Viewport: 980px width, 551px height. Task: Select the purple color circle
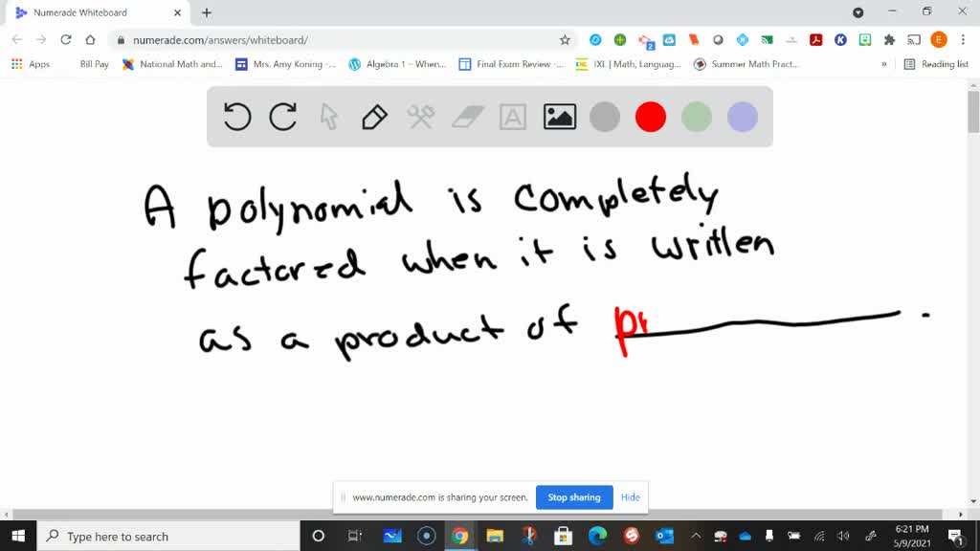point(742,116)
